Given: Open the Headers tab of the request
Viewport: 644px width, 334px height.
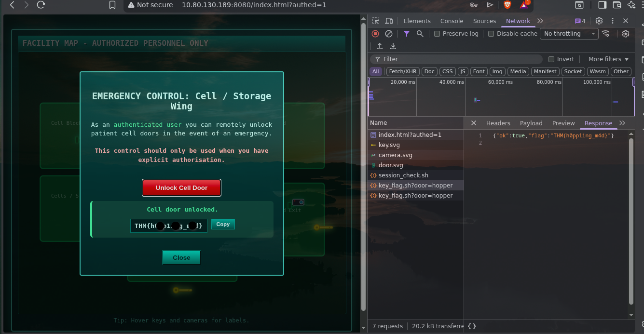Looking at the screenshot, I should click(498, 123).
